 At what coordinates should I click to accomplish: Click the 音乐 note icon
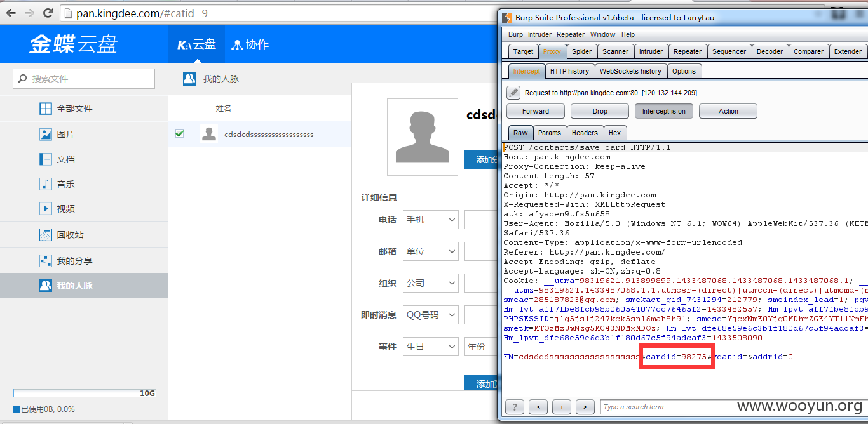(46, 184)
